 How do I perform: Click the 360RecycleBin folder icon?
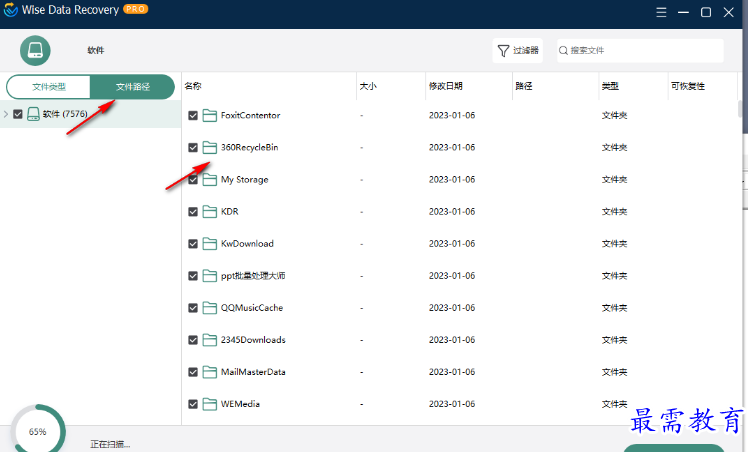[210, 147]
